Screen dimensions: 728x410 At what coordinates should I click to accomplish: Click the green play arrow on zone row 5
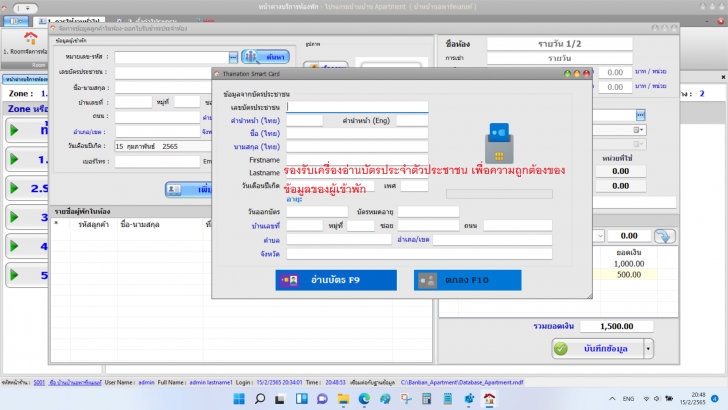click(14, 275)
